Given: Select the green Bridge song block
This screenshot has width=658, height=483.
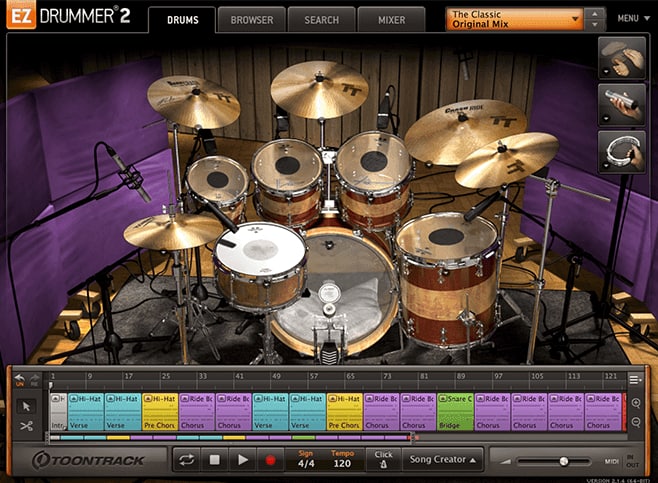Looking at the screenshot, I should pos(455,412).
